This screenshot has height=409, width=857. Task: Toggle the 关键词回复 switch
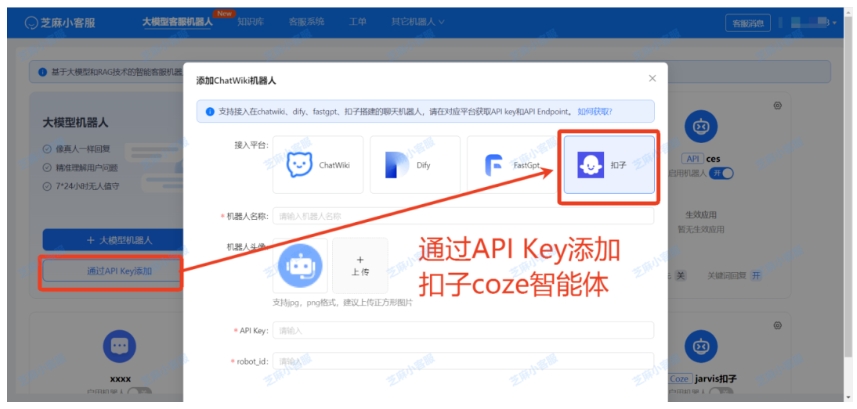(756, 276)
